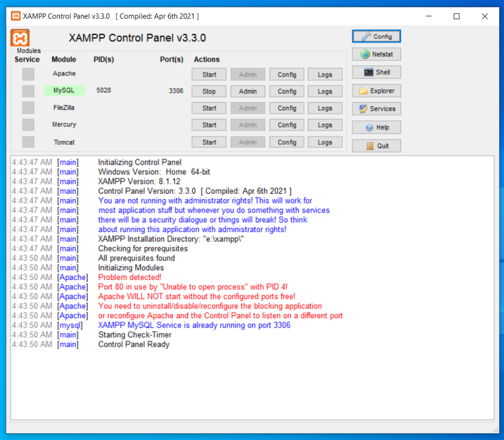This screenshot has width=504, height=440.
Task: Open Apache module Config
Action: pyautogui.click(x=287, y=74)
